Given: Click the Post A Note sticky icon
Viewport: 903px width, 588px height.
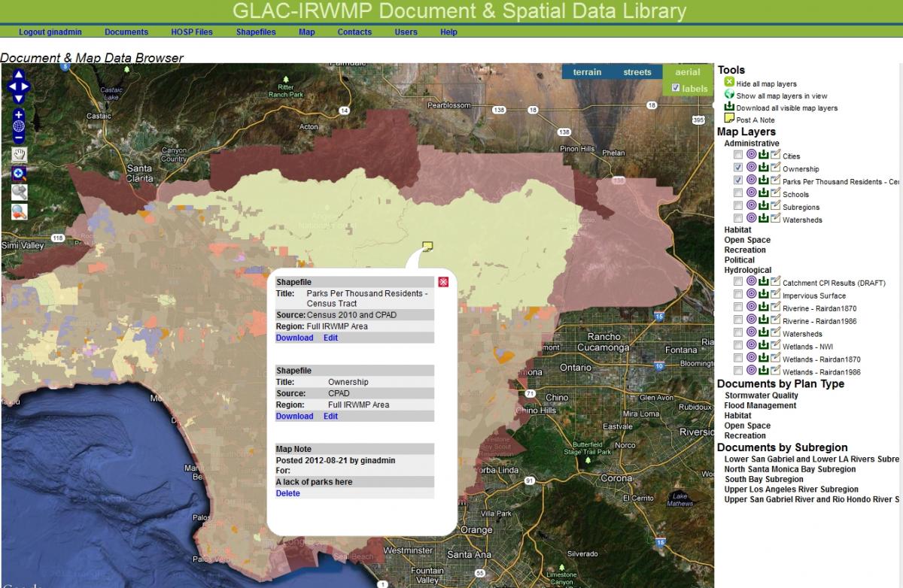Looking at the screenshot, I should [x=729, y=119].
